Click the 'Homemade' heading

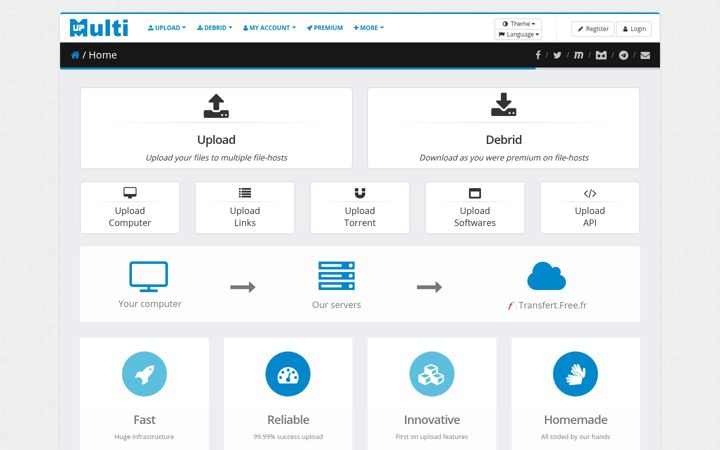click(x=575, y=420)
